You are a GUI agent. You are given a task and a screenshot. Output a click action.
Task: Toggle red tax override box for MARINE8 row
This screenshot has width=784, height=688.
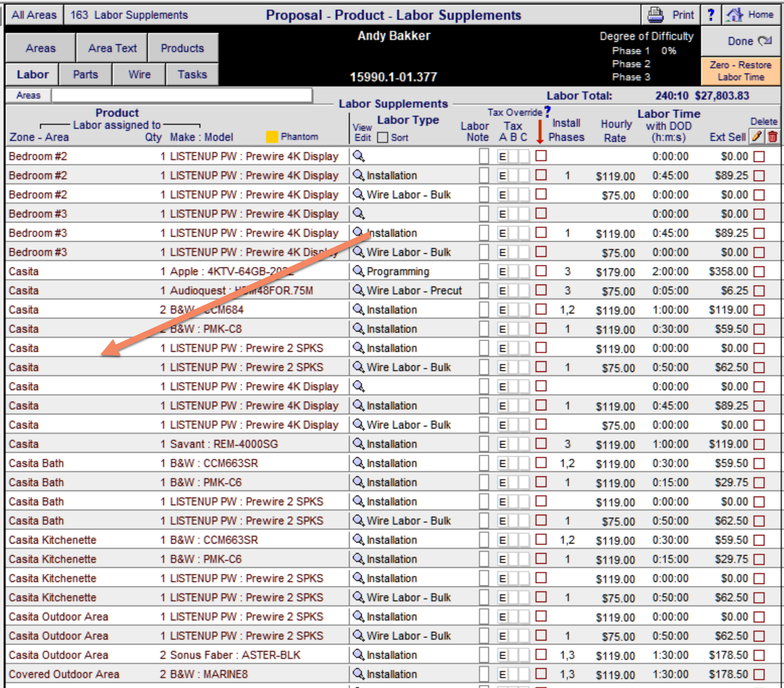(x=541, y=673)
